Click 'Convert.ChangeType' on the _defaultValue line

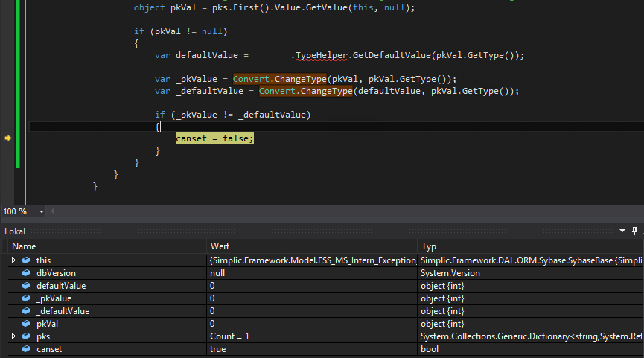[x=305, y=91]
